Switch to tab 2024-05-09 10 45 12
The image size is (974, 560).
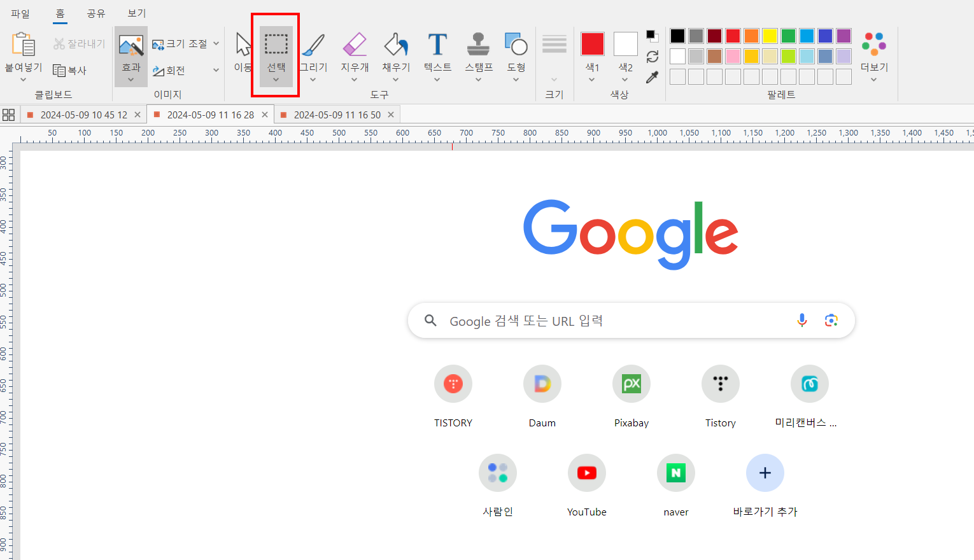click(x=83, y=115)
